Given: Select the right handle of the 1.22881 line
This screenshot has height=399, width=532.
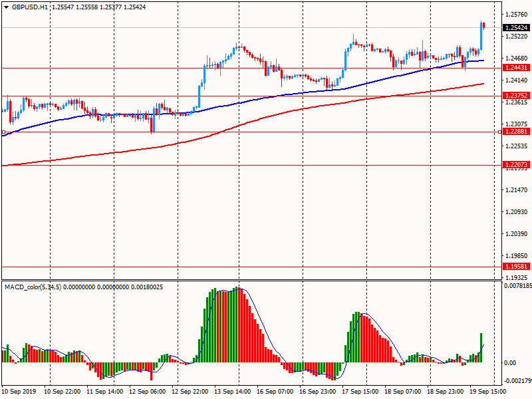Looking at the screenshot, I should point(500,132).
